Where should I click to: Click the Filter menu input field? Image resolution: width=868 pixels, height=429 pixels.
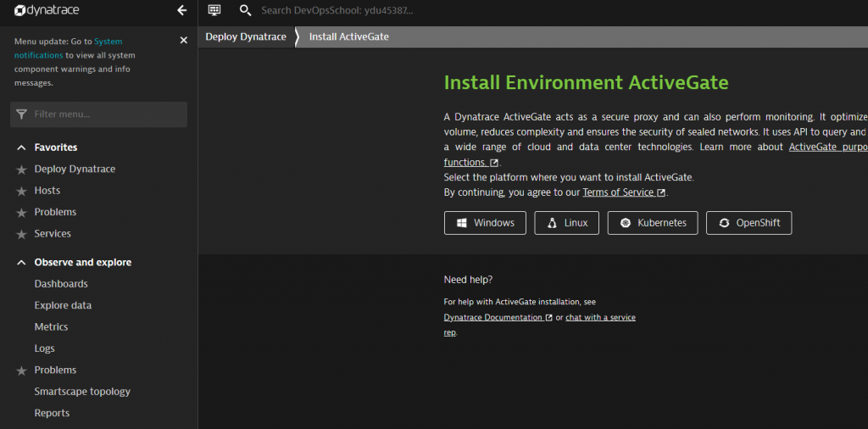99,114
